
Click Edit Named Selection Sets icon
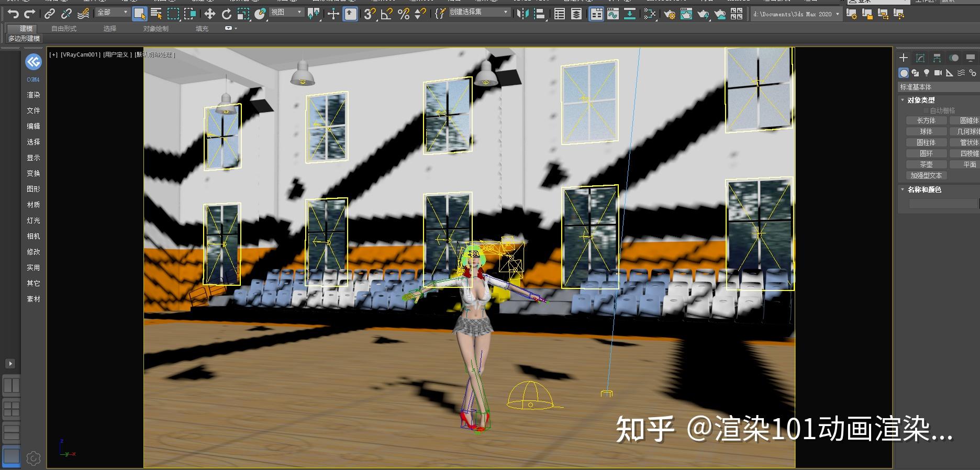[x=440, y=14]
